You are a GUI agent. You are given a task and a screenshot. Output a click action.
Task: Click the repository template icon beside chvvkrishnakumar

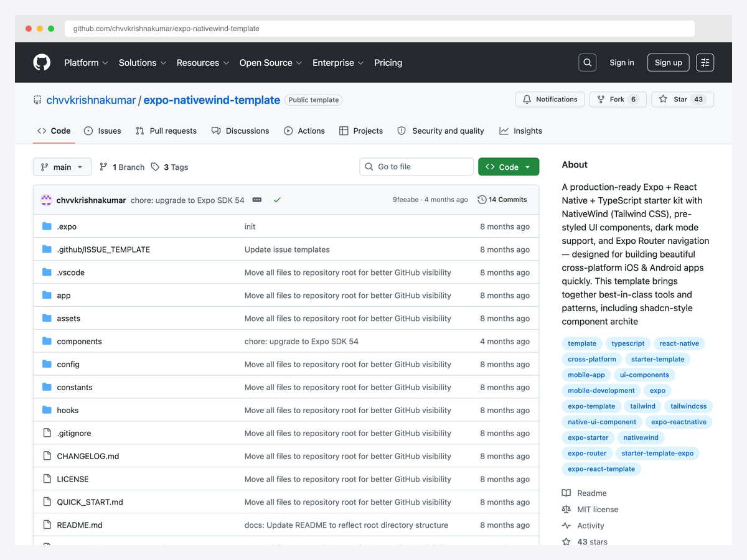[x=38, y=100]
